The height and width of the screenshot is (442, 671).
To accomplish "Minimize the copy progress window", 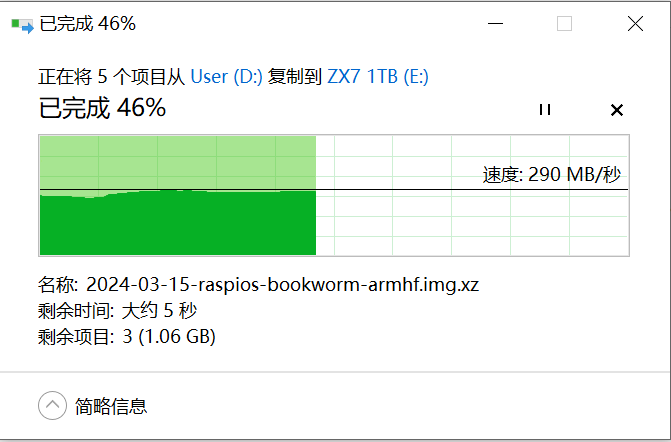I will click(x=495, y=24).
